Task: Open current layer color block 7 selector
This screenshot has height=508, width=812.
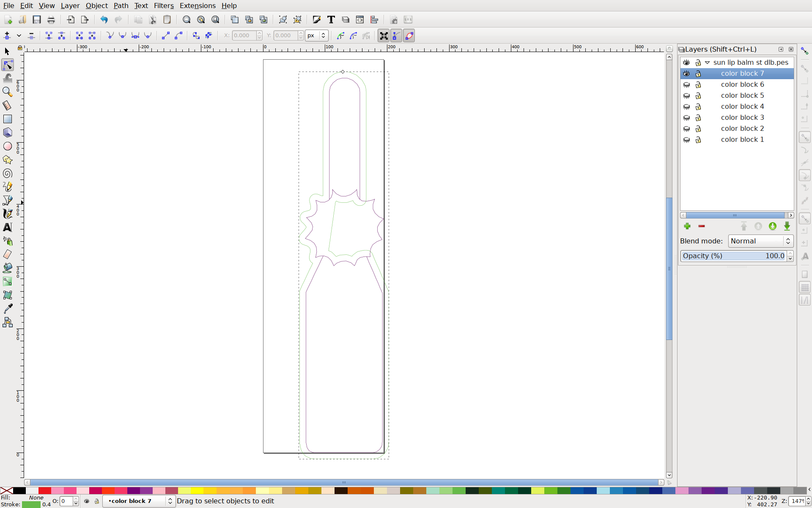Action: pos(139,501)
